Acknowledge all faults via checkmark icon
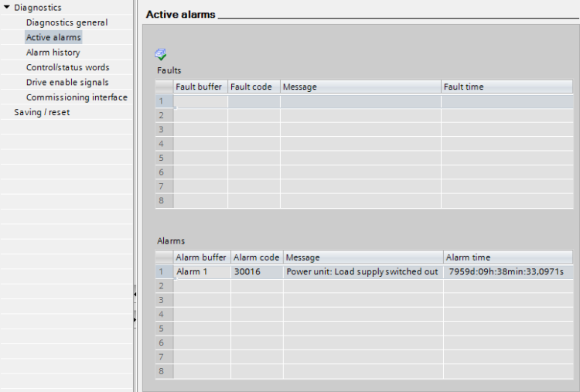The width and height of the screenshot is (580, 392). 161,54
